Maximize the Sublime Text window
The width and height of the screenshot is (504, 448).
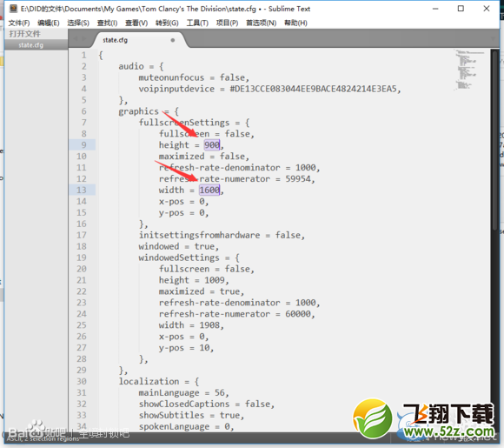(461, 9)
